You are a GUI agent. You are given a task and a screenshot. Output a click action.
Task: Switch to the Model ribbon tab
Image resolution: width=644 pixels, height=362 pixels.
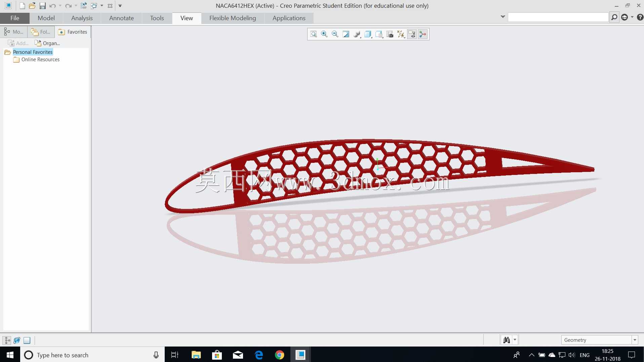[46, 18]
